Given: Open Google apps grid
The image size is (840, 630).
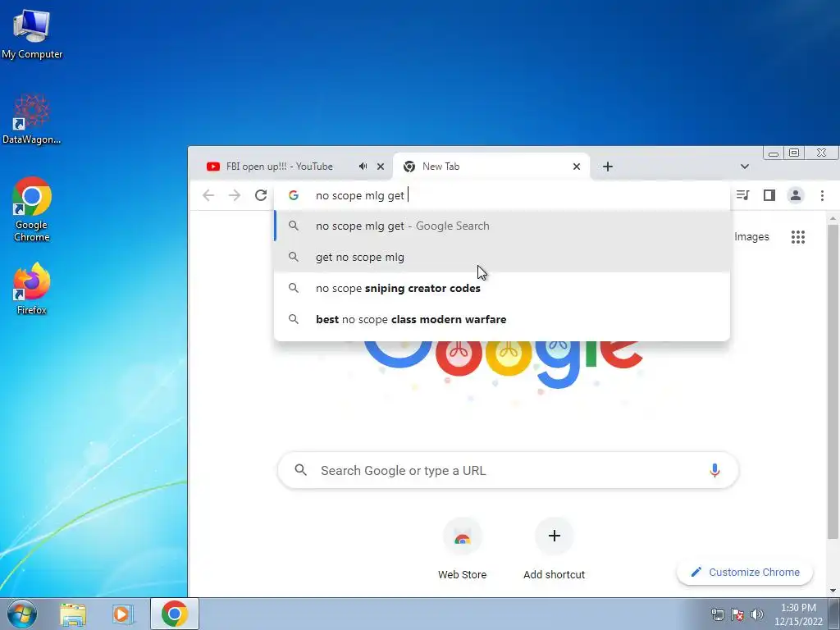Looking at the screenshot, I should 798,237.
